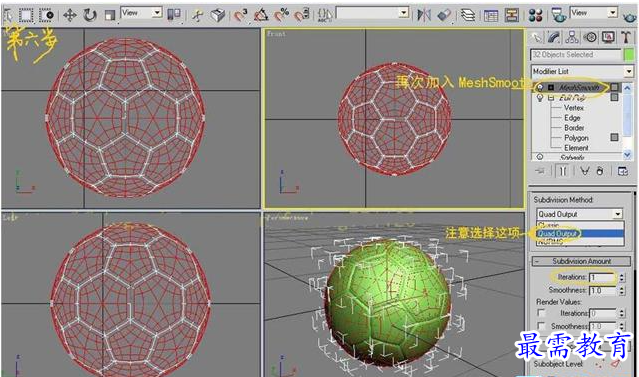Switch to the Display panel tab
Image resolution: width=639 pixels, height=377 pixels.
tap(608, 37)
